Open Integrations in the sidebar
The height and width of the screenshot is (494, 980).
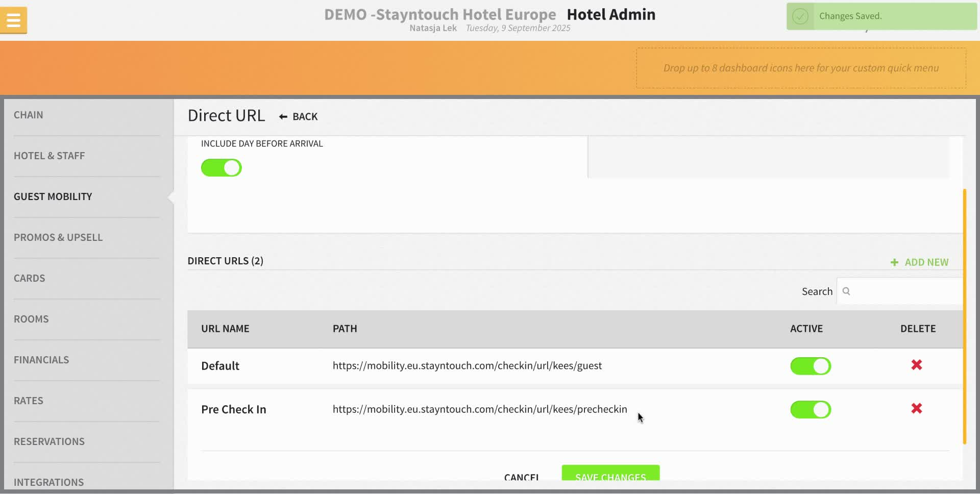[49, 482]
